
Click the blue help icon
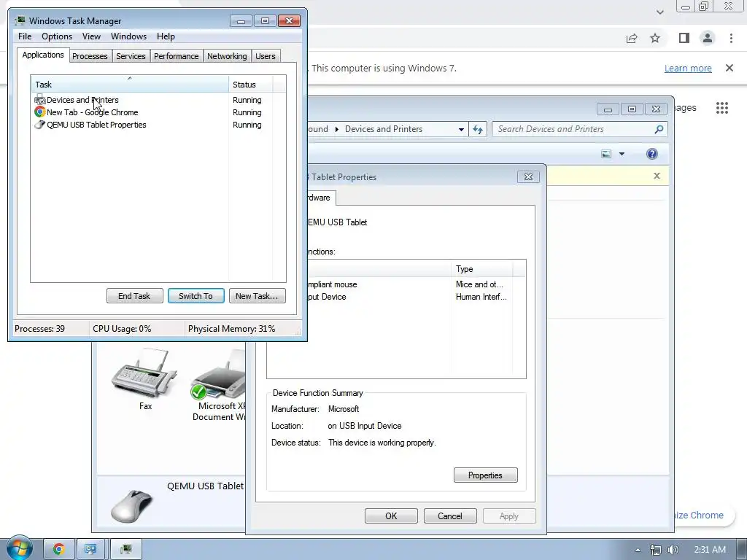tap(651, 154)
